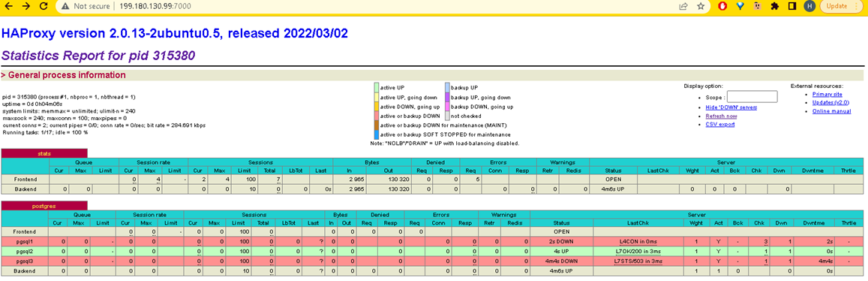Focus the Scope input field
The image size is (868, 281).
[x=752, y=96]
